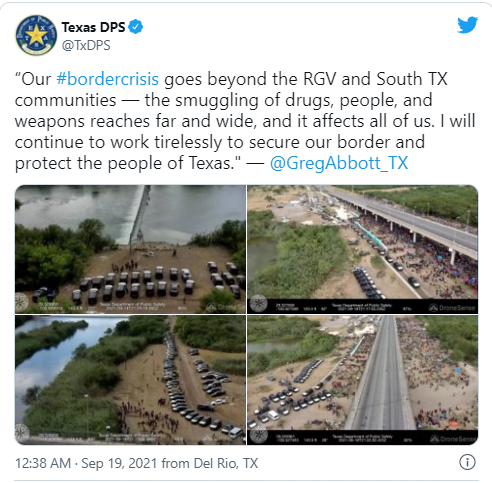The height and width of the screenshot is (483, 492).
Task: Click the DPS seal watermark in bottom-left photo
Action: (x=22, y=432)
